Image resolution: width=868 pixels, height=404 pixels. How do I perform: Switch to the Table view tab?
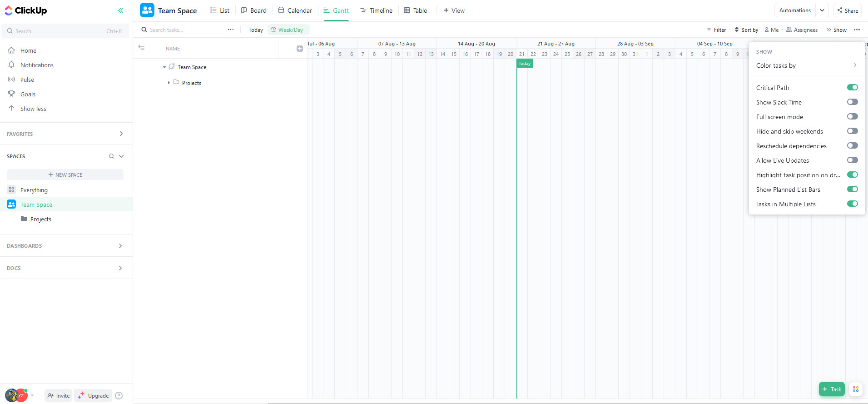coord(416,10)
